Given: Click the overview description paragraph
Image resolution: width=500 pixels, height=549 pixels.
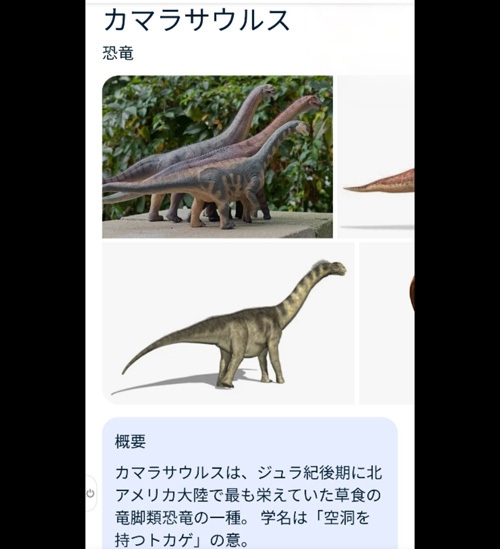Looking at the screenshot, I should tap(248, 506).
